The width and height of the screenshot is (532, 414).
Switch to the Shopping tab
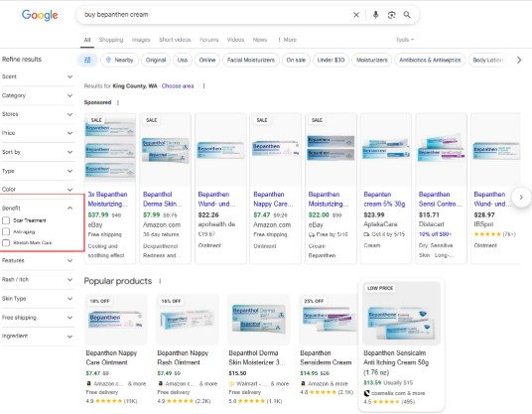[x=111, y=40]
